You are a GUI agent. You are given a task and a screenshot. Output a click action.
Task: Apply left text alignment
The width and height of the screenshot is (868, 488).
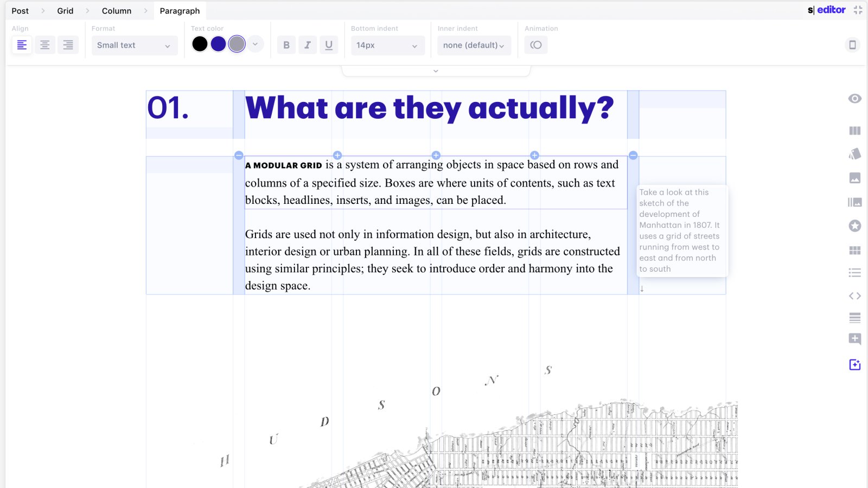(22, 45)
